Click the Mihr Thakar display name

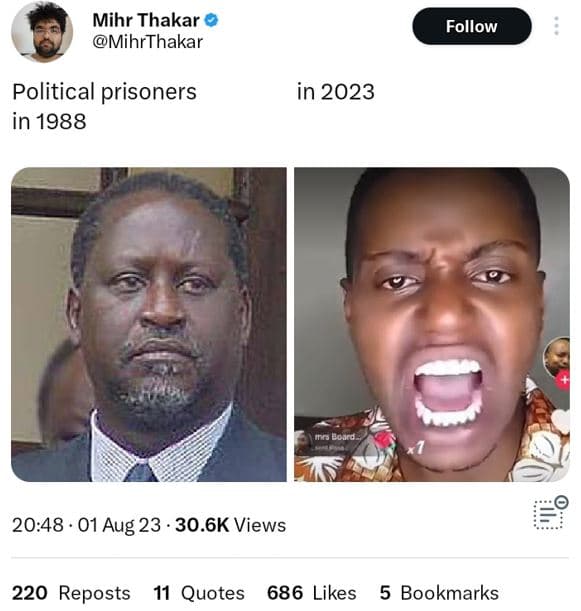146,20
